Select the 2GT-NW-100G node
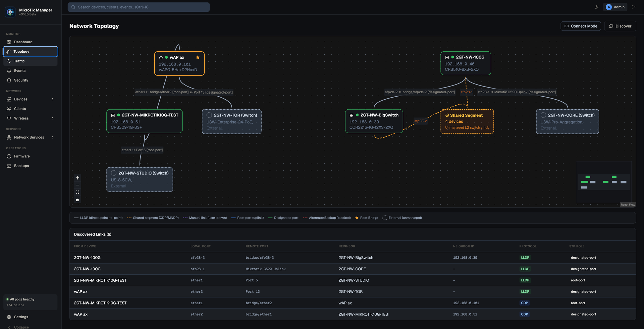The height and width of the screenshot is (329, 644). (466, 63)
